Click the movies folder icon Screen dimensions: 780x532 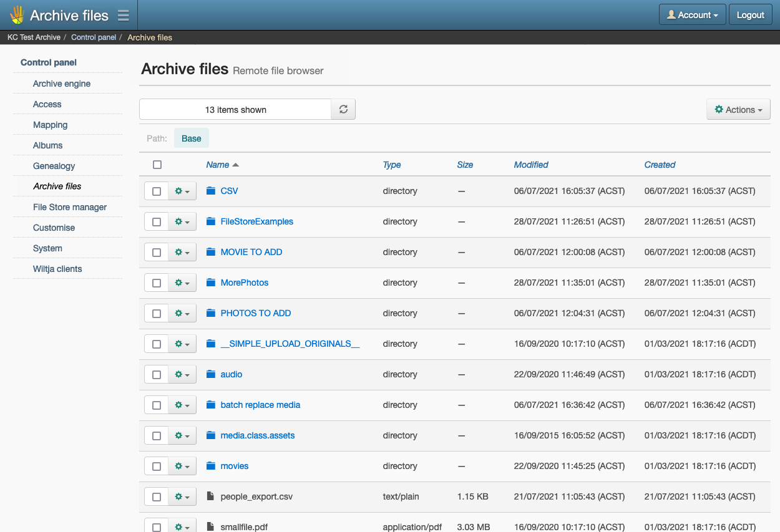pos(211,466)
